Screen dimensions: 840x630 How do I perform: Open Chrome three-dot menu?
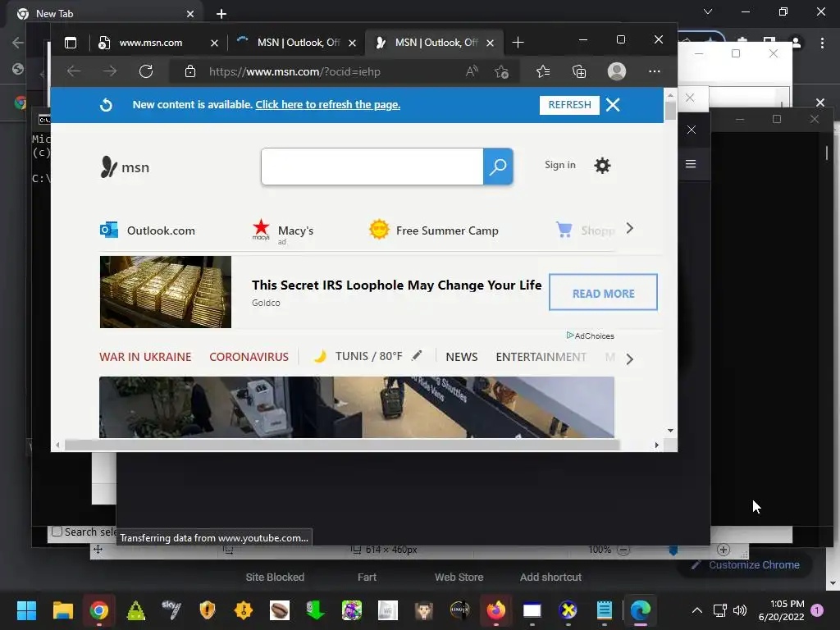click(822, 43)
